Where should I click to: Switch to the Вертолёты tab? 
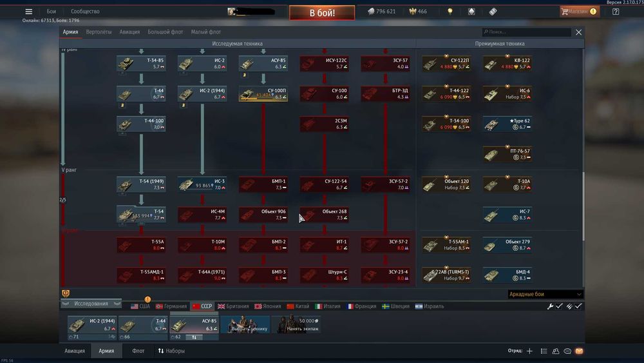click(99, 32)
